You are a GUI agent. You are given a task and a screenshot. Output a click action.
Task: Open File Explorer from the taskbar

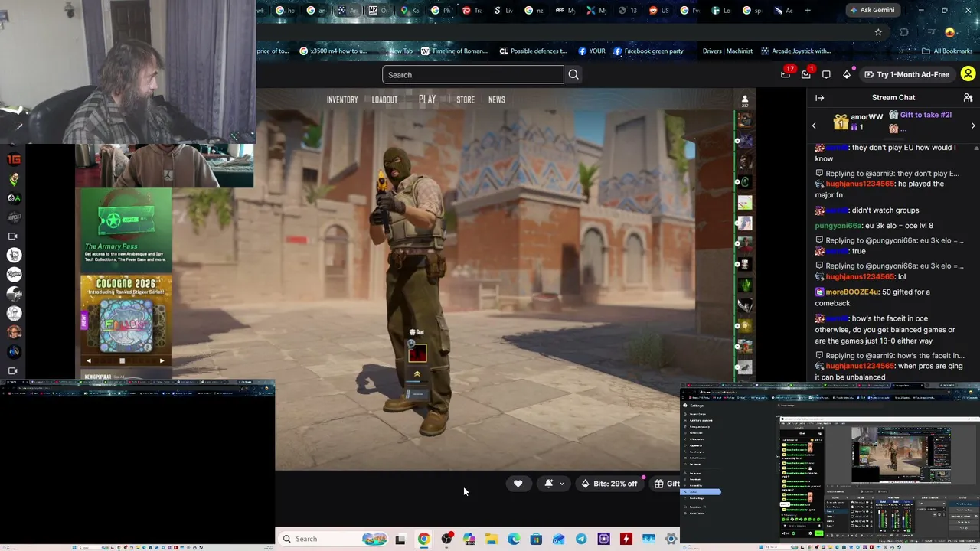[x=491, y=539]
